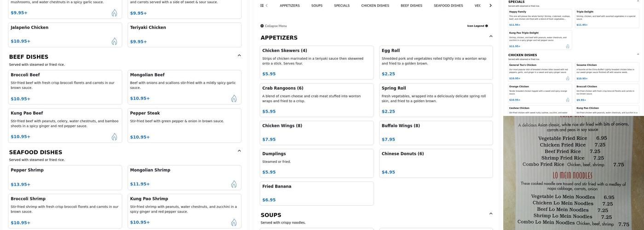This screenshot has height=230, width=644.
Task: Click the menu list icon in category bar
Action: coord(262,6)
